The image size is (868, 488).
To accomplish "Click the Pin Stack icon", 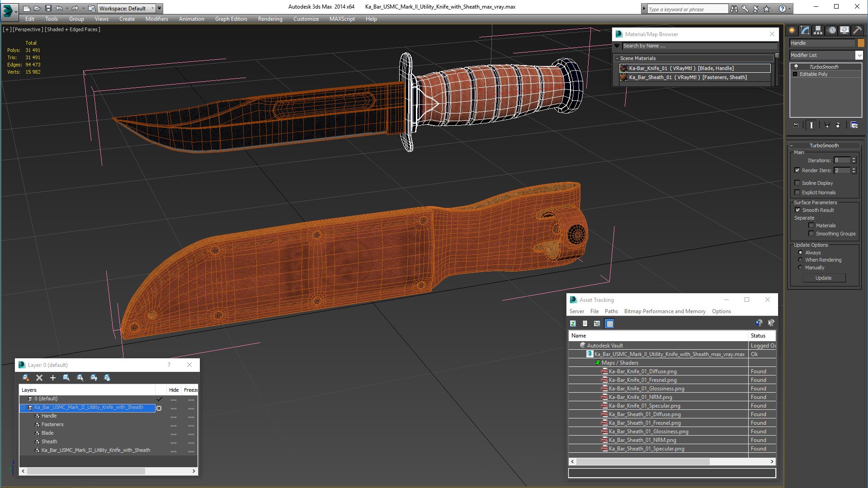I will click(796, 125).
